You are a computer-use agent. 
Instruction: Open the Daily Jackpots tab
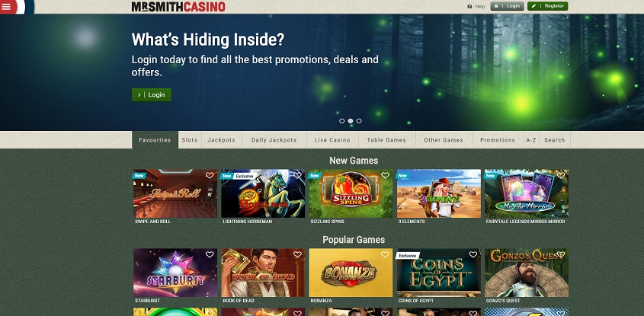(274, 140)
